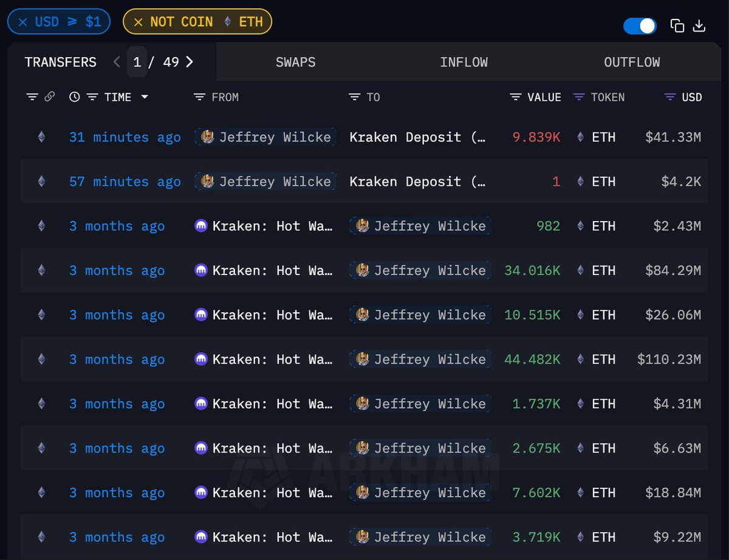Click ETH token icon in $6.63M row
Viewport: 729px width, 560px height.
581,448
